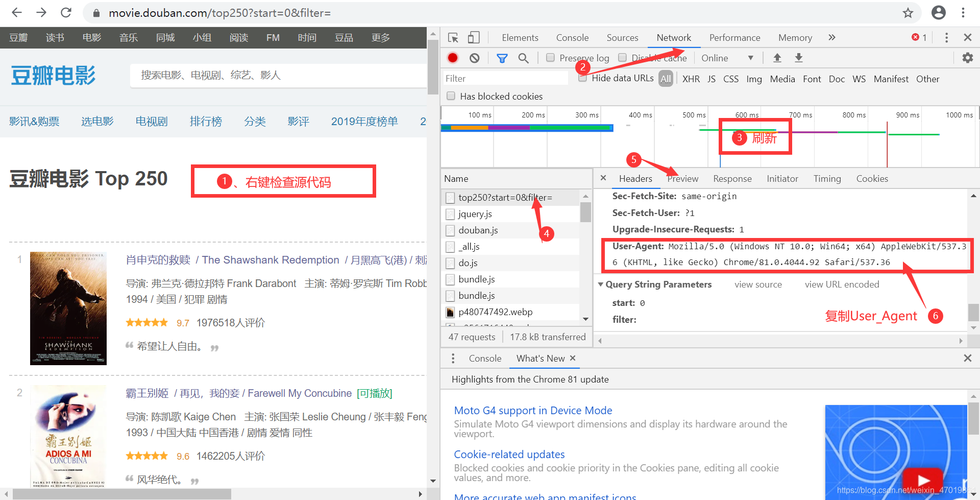Click the browser back arrow
The width and height of the screenshot is (980, 500).
point(17,13)
